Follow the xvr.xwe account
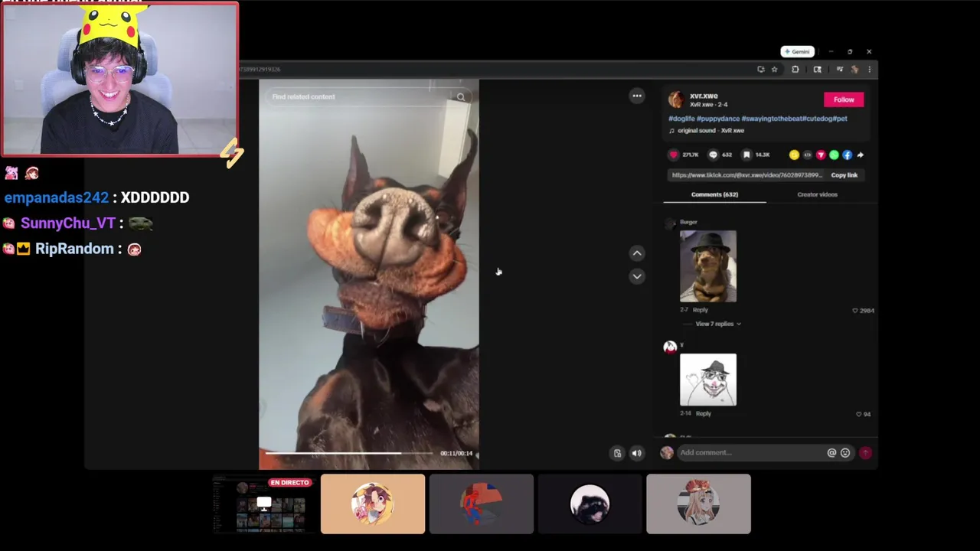980x551 pixels. [x=844, y=99]
